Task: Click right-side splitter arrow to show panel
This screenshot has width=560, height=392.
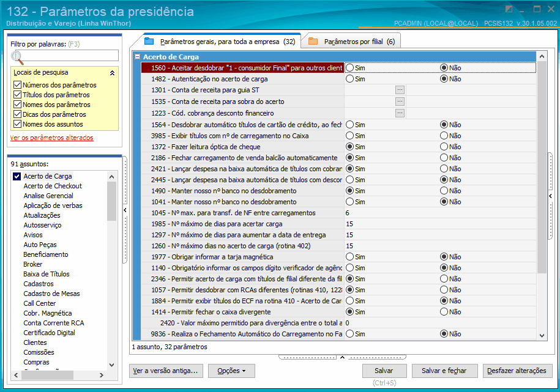Action: (550, 196)
